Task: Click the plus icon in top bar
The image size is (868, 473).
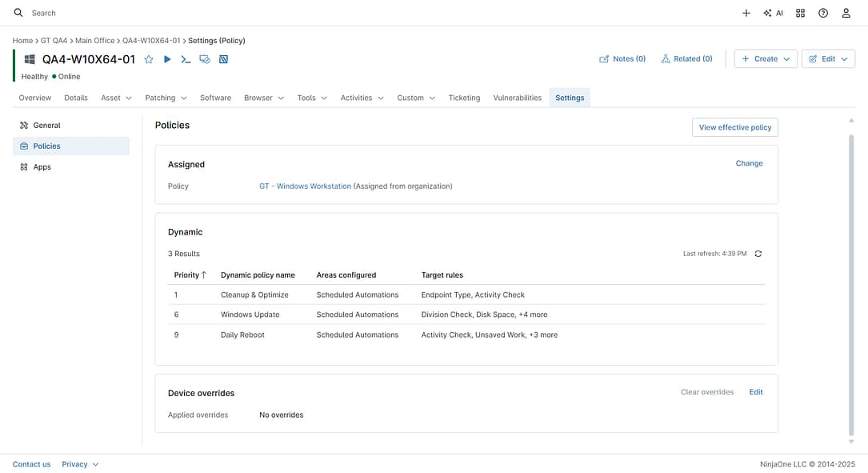Action: pos(746,13)
